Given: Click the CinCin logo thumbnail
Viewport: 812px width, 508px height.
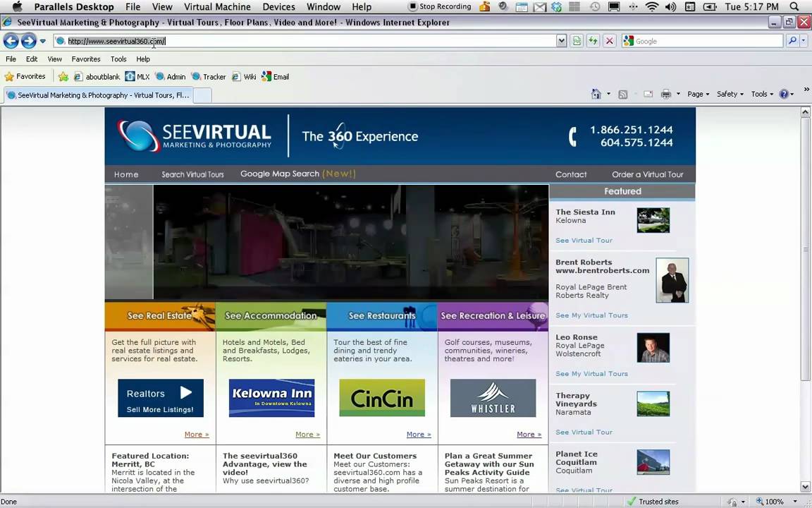Looking at the screenshot, I should pyautogui.click(x=382, y=398).
